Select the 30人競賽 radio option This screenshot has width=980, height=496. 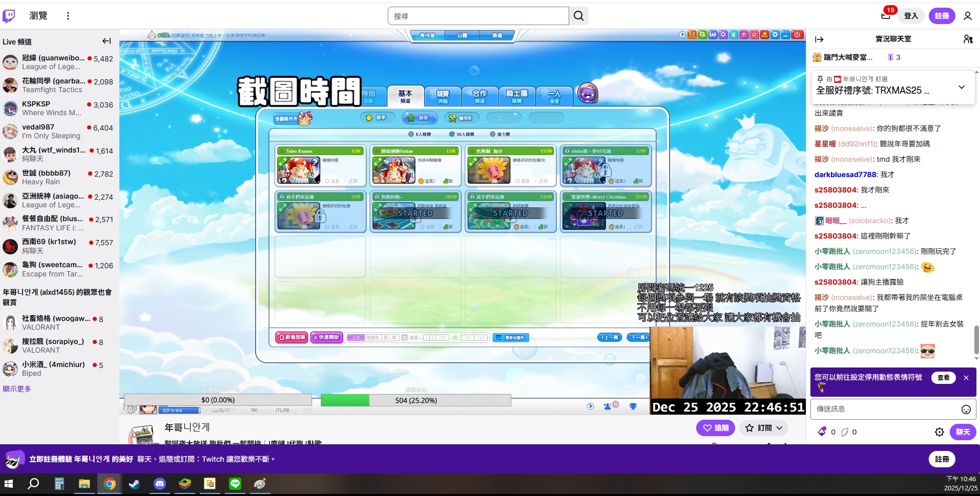452,134
